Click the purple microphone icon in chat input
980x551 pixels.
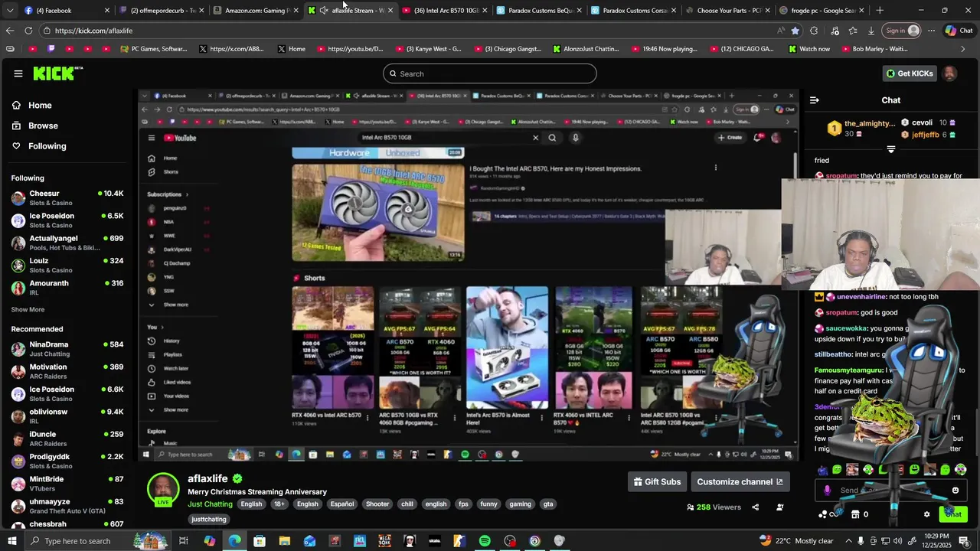tap(827, 491)
